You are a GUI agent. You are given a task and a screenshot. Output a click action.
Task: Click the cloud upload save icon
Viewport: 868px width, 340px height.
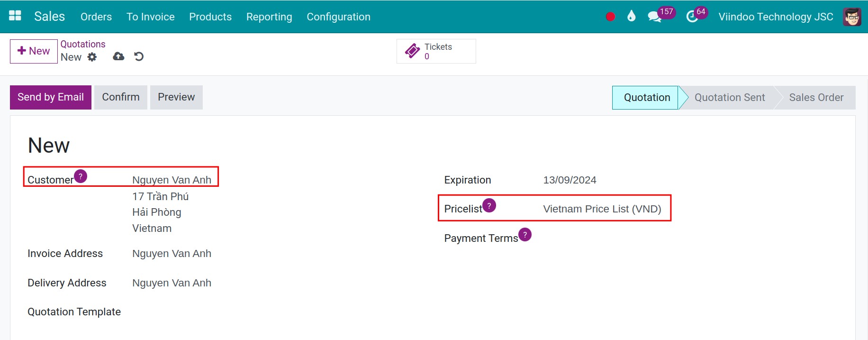tap(118, 56)
